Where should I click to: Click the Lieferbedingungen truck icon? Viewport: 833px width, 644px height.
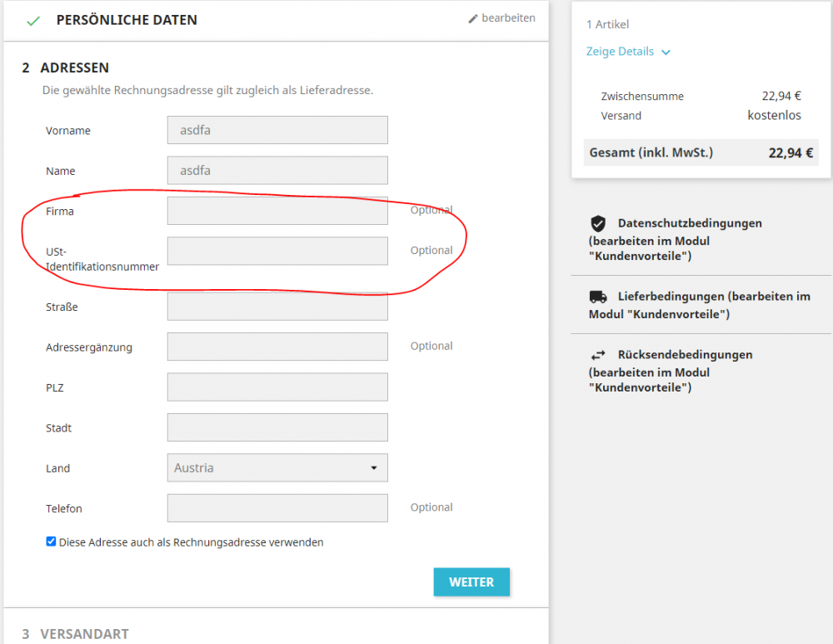[x=597, y=297]
